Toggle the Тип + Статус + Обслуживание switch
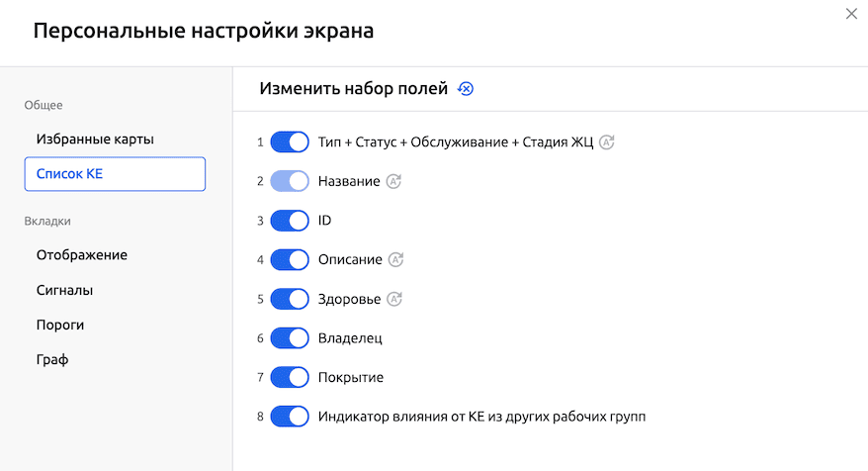The width and height of the screenshot is (868, 471). pos(290,142)
